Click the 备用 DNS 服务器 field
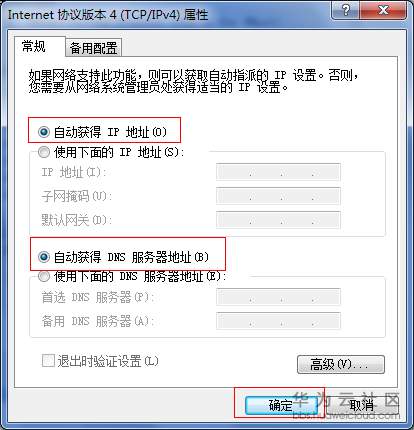 tap(278, 321)
